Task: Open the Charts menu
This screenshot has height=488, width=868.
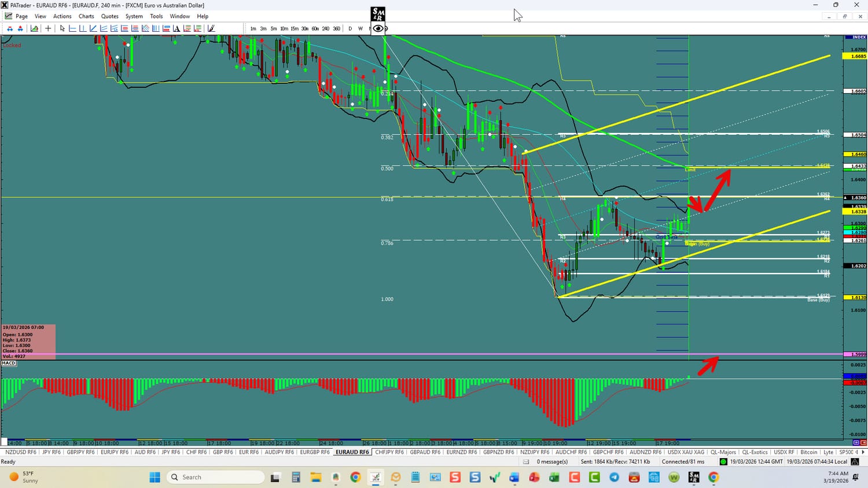Action: [86, 16]
